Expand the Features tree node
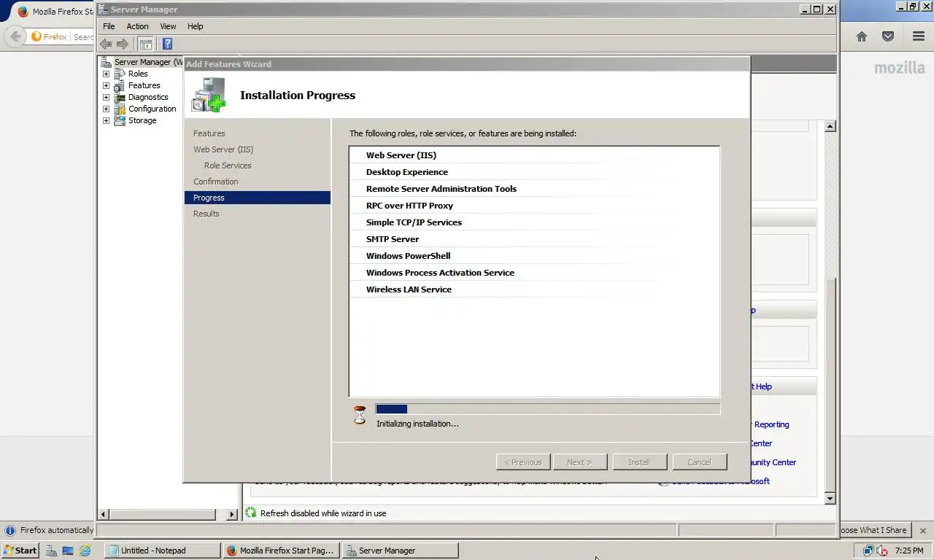 106,85
